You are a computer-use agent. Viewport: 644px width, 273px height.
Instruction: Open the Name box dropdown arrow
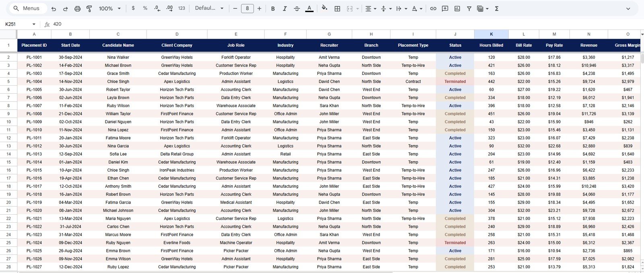34,24
